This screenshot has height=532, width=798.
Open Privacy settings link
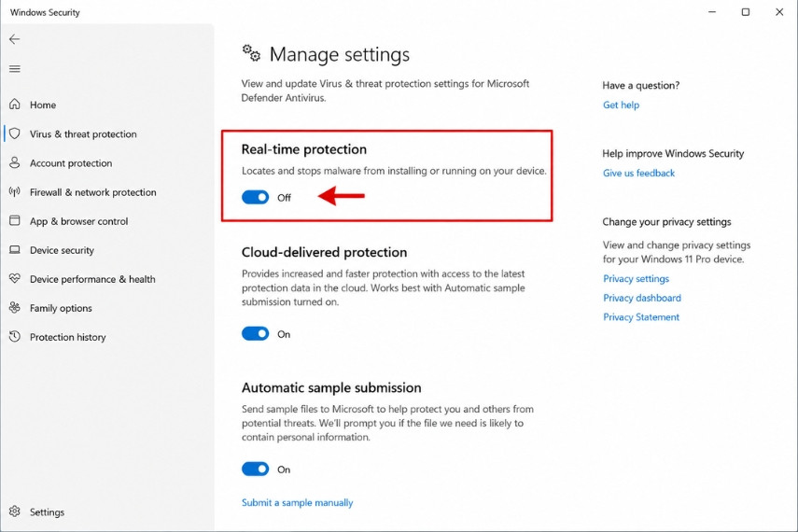(636, 278)
